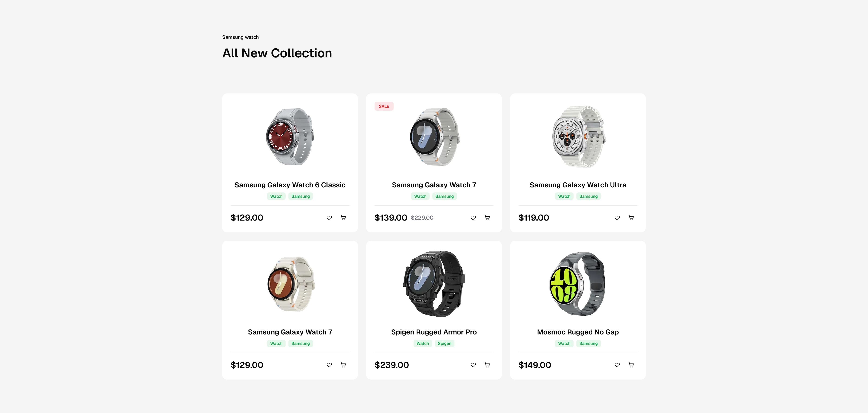Open the Samsung Galaxy Watch 6 Classic product page

pyautogui.click(x=290, y=185)
